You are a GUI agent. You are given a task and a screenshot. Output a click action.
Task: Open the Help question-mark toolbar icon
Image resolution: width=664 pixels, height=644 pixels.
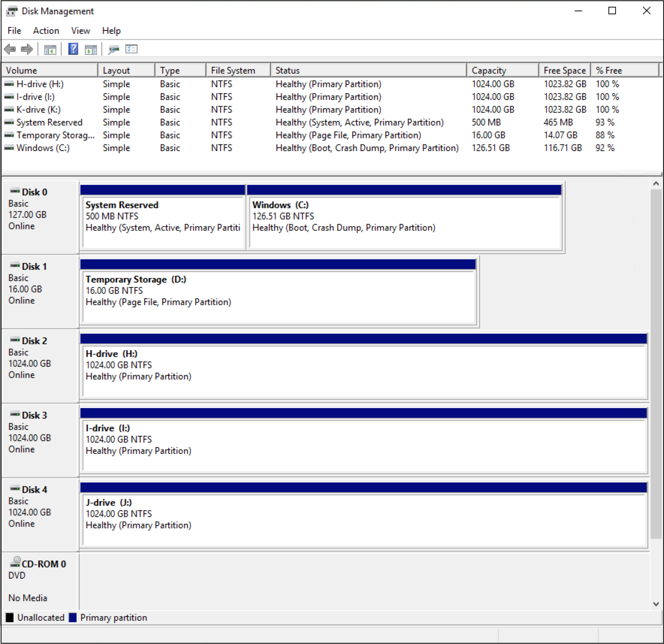[x=73, y=49]
